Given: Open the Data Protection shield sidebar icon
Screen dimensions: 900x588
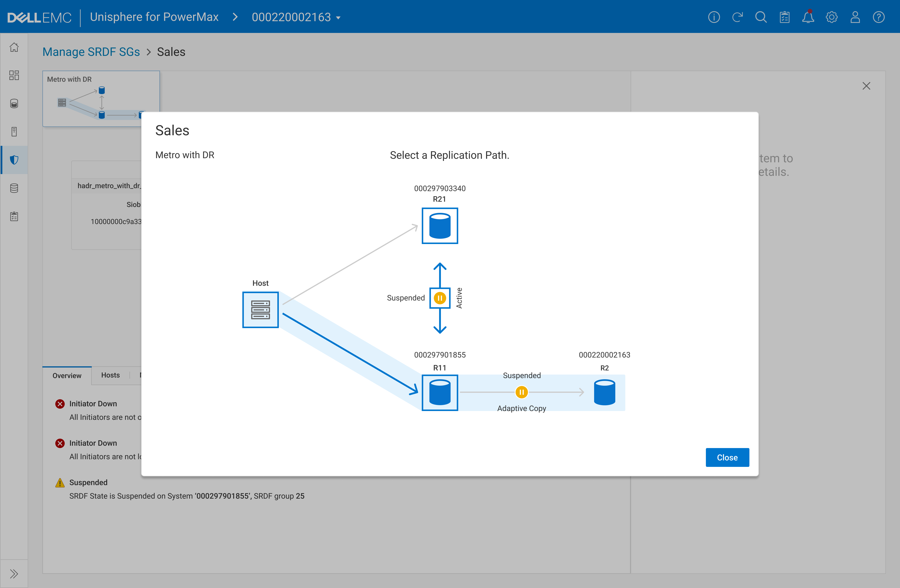Looking at the screenshot, I should coord(14,160).
